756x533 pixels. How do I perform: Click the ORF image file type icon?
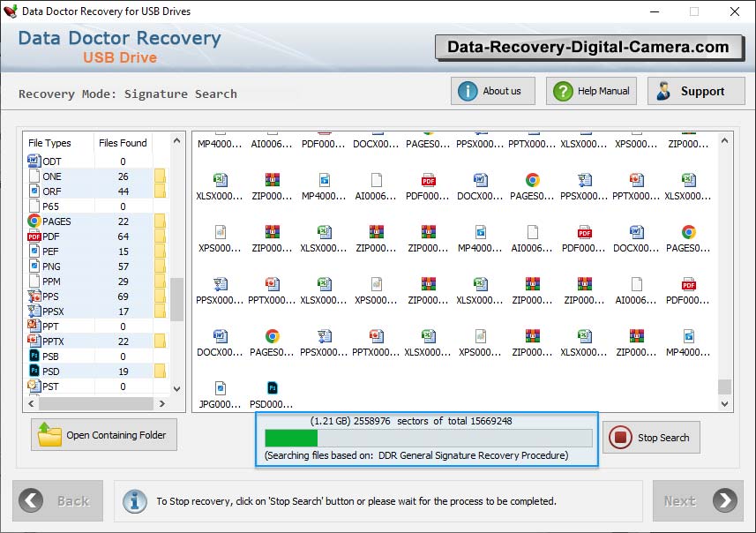pos(34,191)
